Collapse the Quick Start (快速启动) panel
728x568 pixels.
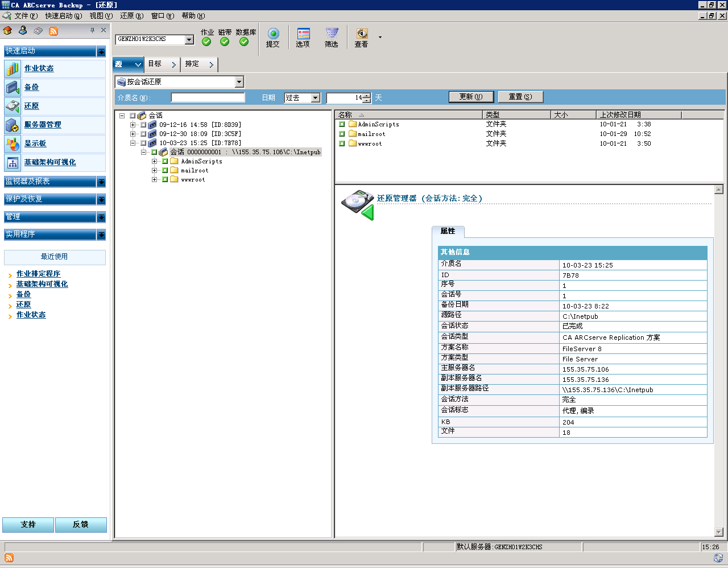pyautogui.click(x=101, y=52)
